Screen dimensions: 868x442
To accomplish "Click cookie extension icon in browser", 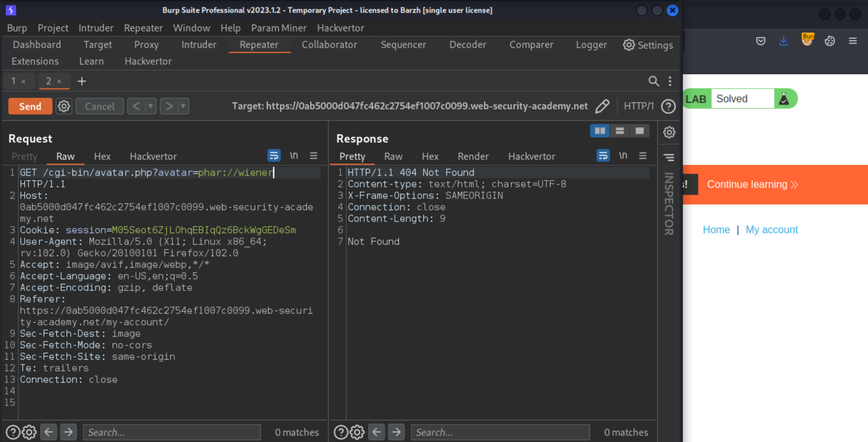I will coord(830,41).
